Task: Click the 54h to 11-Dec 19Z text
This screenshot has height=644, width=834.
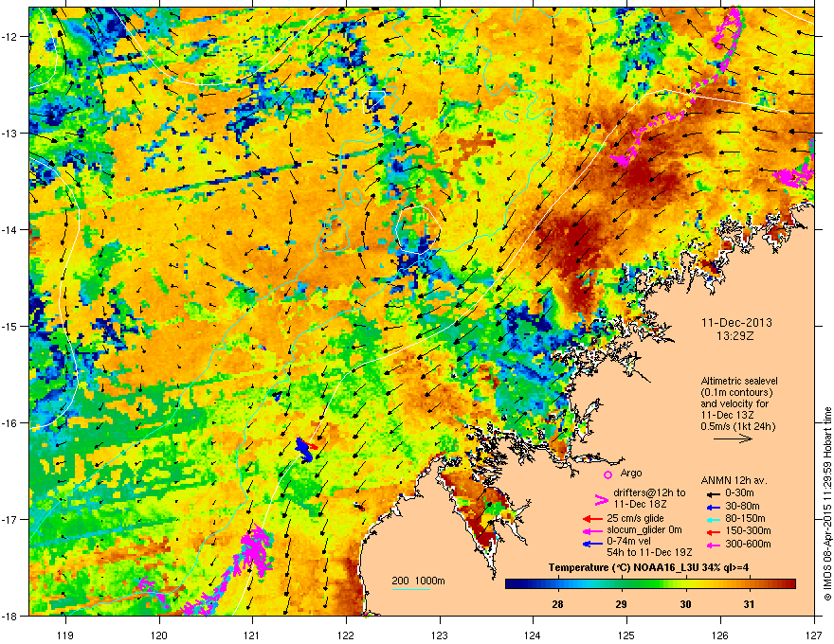Action: point(649,552)
